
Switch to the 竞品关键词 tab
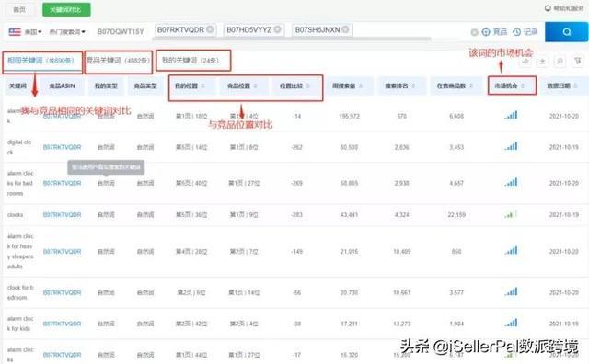[118, 61]
